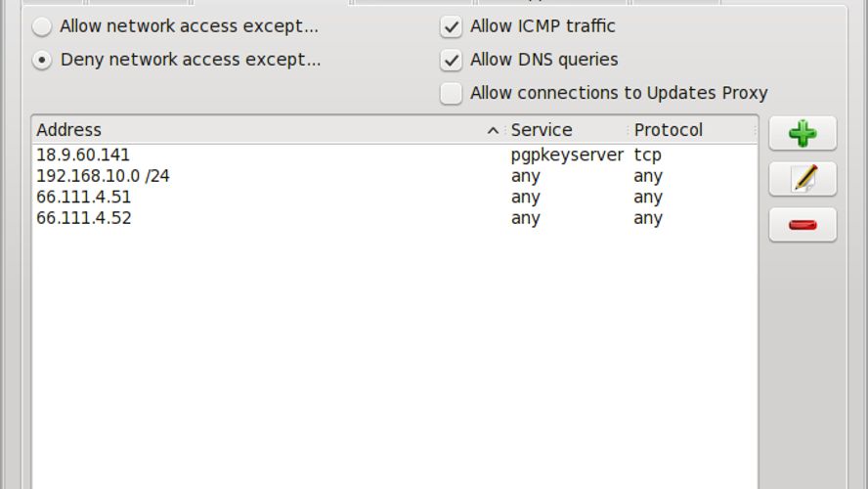Click empty area of the rules list
The width and height of the screenshot is (868, 489).
(x=394, y=354)
